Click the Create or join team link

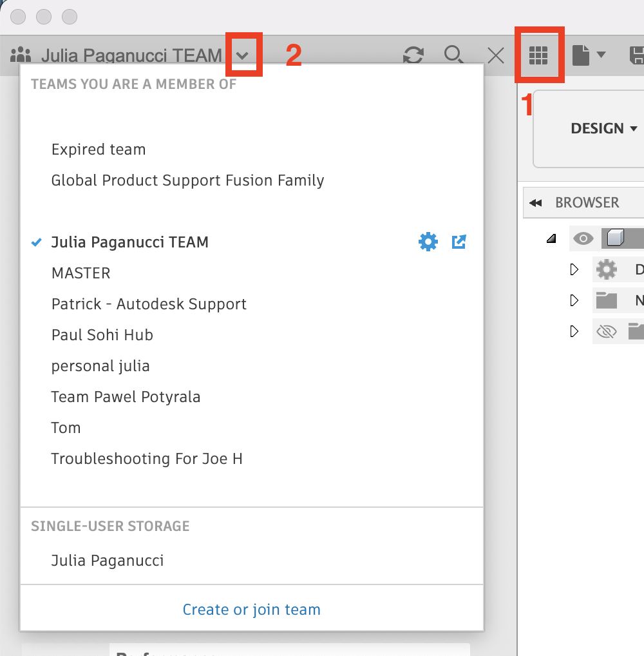251,610
